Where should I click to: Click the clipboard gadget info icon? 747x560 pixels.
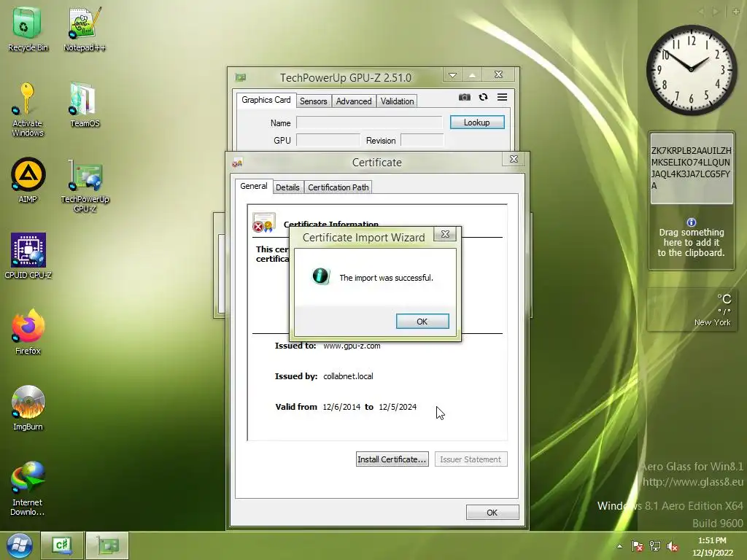[692, 222]
